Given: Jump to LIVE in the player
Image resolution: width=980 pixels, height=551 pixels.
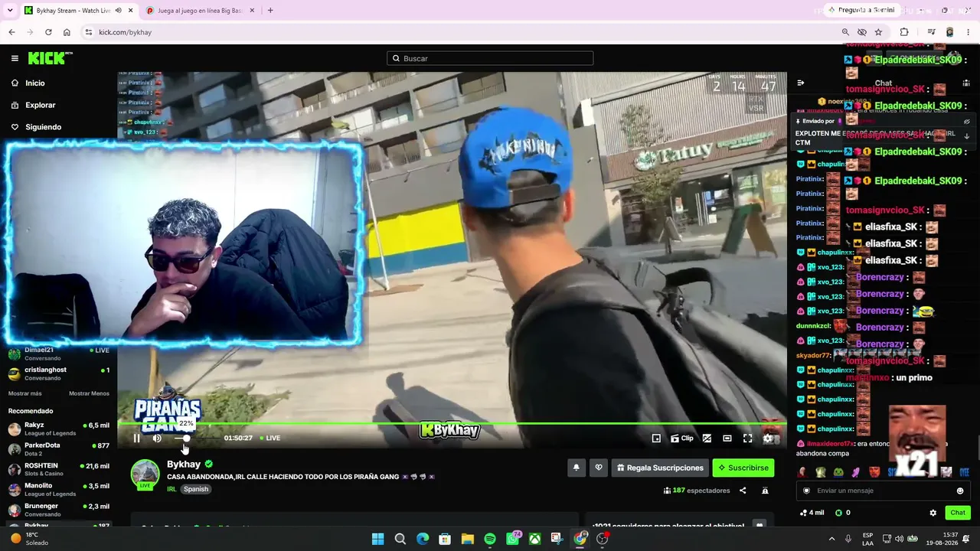Looking at the screenshot, I should [269, 438].
